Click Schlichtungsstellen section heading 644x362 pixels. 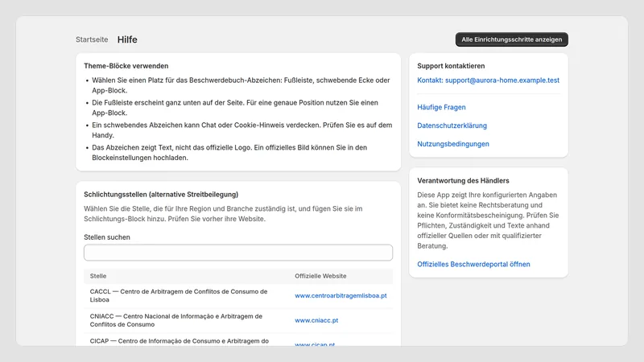[161, 195]
